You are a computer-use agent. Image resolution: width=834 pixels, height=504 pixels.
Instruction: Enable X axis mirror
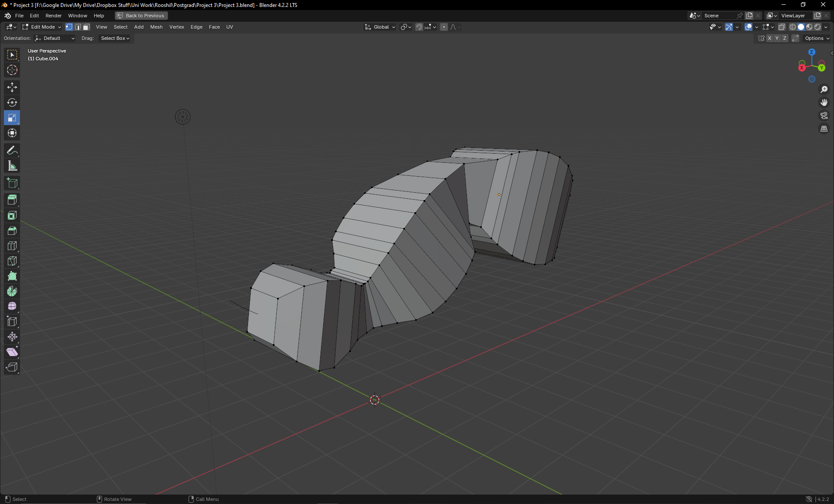(769, 38)
